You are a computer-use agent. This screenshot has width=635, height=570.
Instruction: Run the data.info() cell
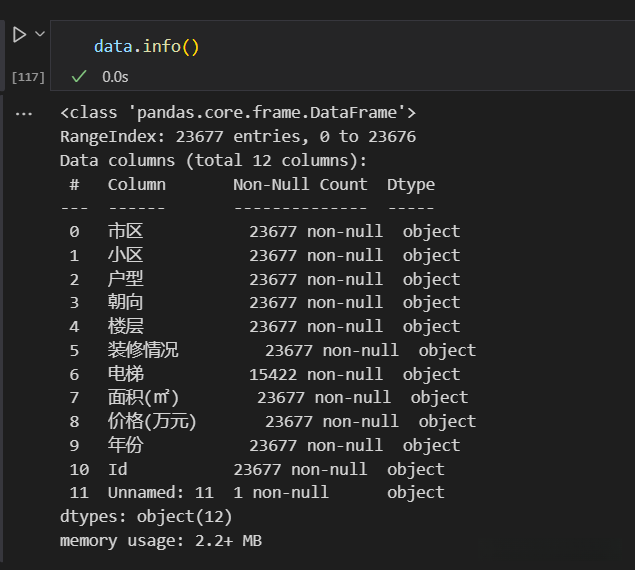click(x=19, y=35)
